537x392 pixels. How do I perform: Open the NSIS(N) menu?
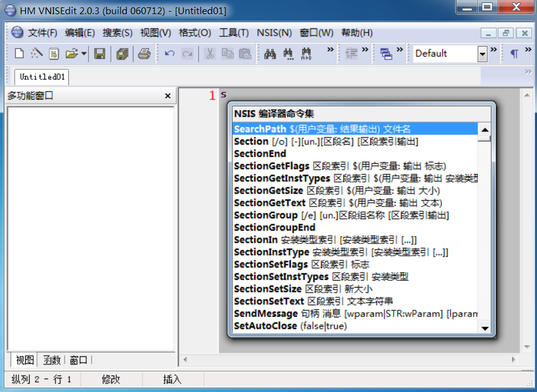pyautogui.click(x=274, y=33)
